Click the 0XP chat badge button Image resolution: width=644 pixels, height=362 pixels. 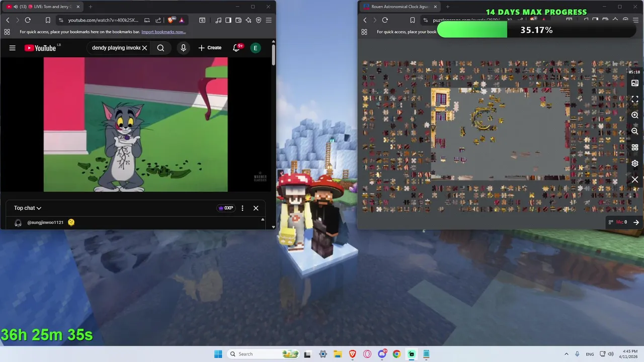coord(225,208)
